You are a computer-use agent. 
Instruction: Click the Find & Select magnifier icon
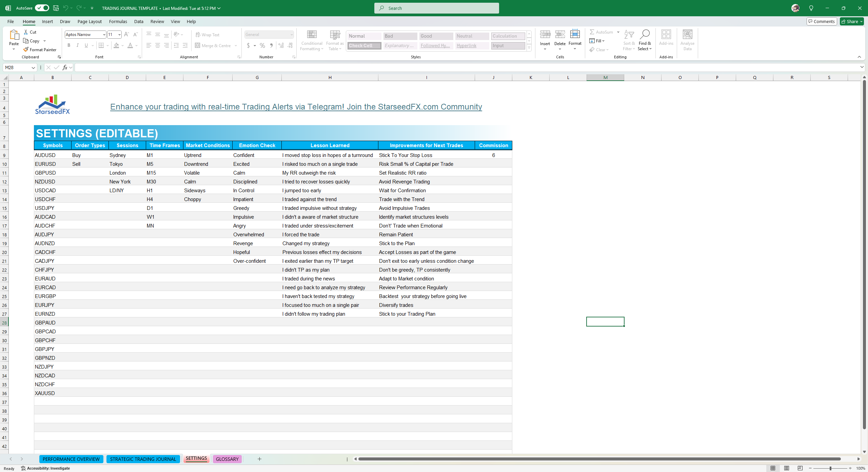(x=644, y=35)
